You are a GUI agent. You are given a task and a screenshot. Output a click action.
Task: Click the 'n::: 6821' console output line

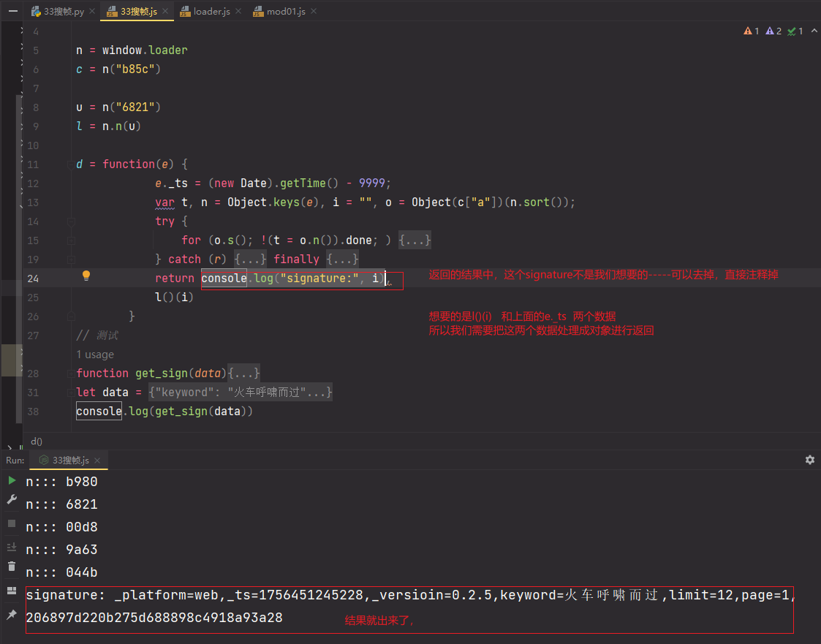click(62, 504)
